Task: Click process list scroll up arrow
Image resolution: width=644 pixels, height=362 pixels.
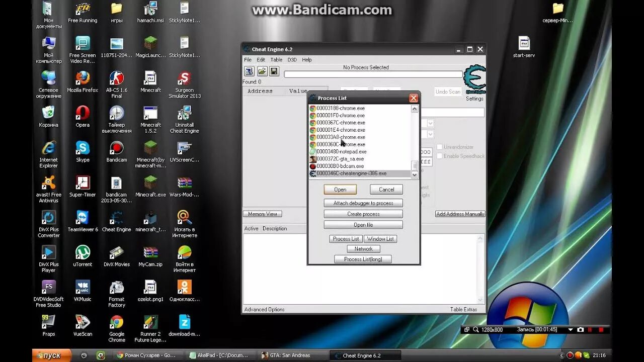Action: pos(415,109)
